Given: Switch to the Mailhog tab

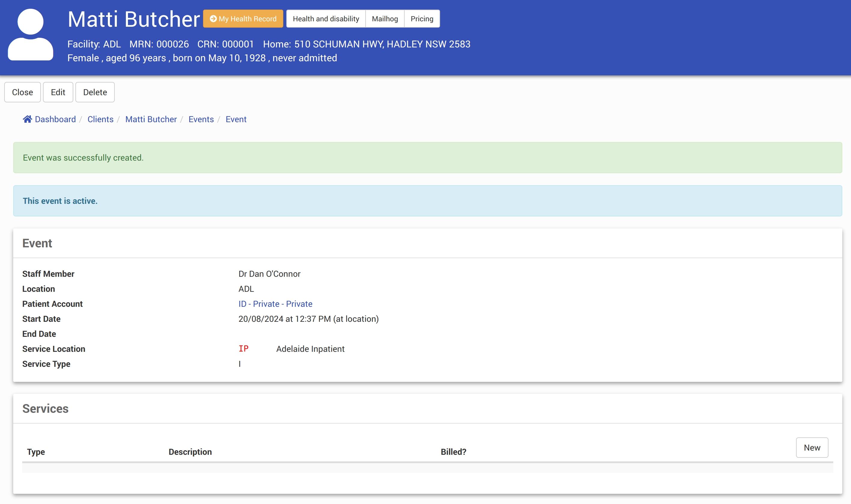Looking at the screenshot, I should (x=384, y=19).
